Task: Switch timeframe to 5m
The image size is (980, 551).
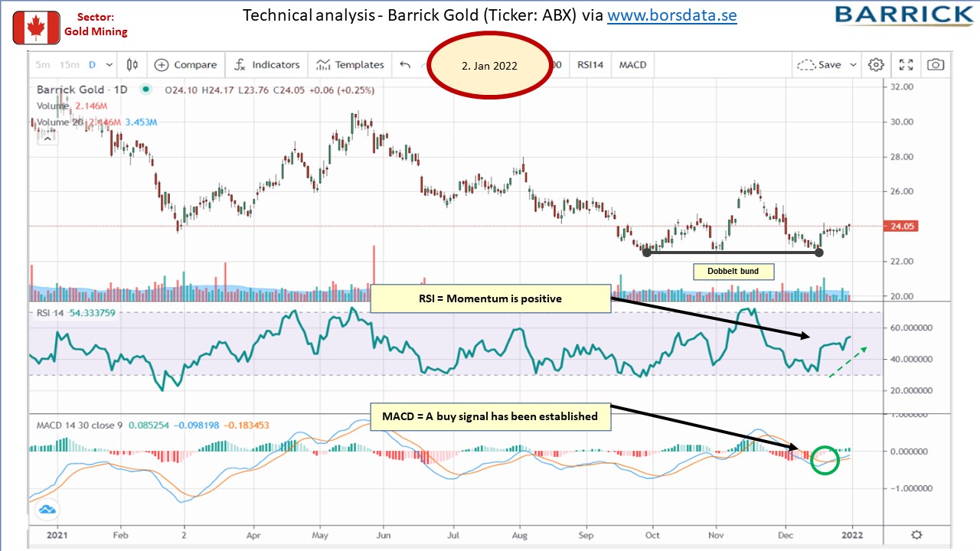Action: tap(43, 65)
